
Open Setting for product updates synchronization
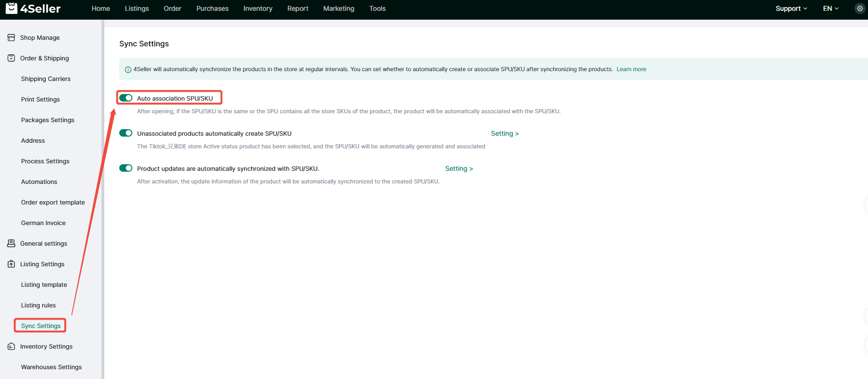pos(459,168)
